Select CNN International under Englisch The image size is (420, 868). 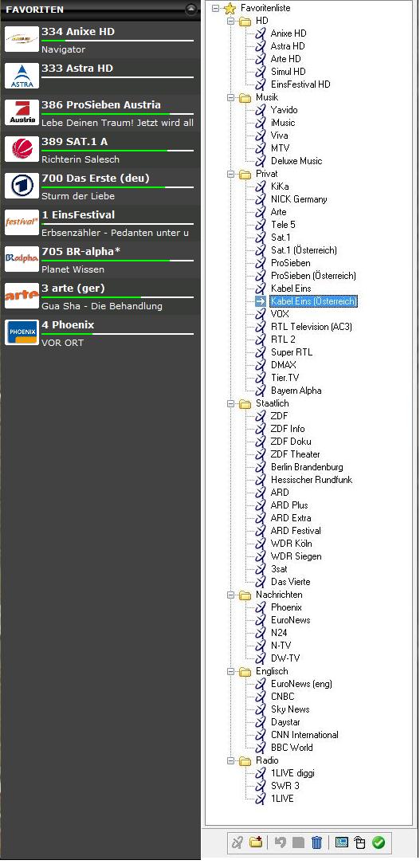tap(304, 735)
